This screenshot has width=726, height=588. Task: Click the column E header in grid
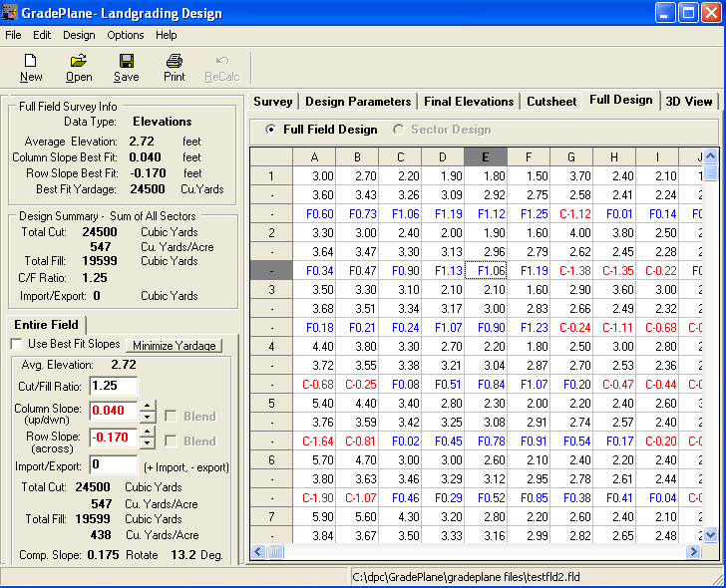pyautogui.click(x=486, y=156)
